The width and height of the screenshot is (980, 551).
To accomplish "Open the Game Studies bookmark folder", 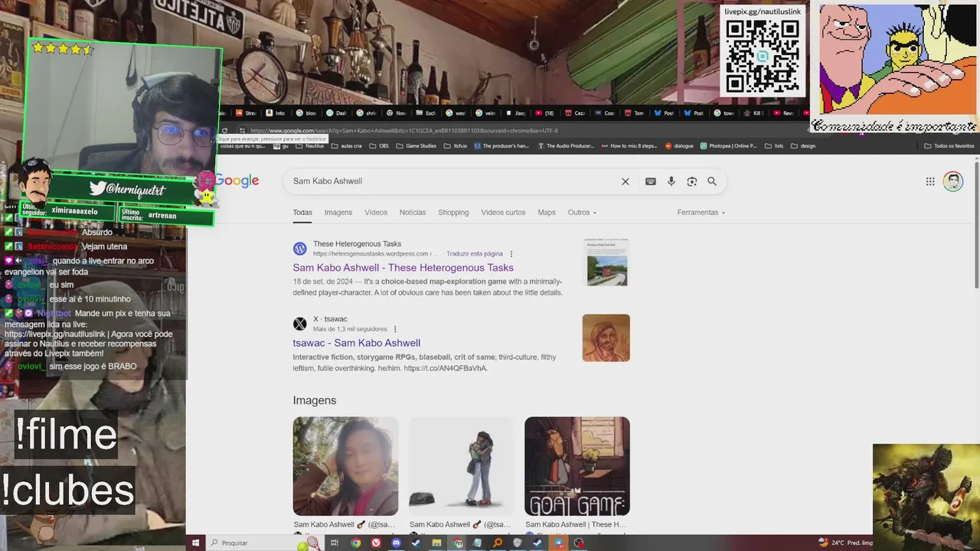I will pyautogui.click(x=416, y=146).
